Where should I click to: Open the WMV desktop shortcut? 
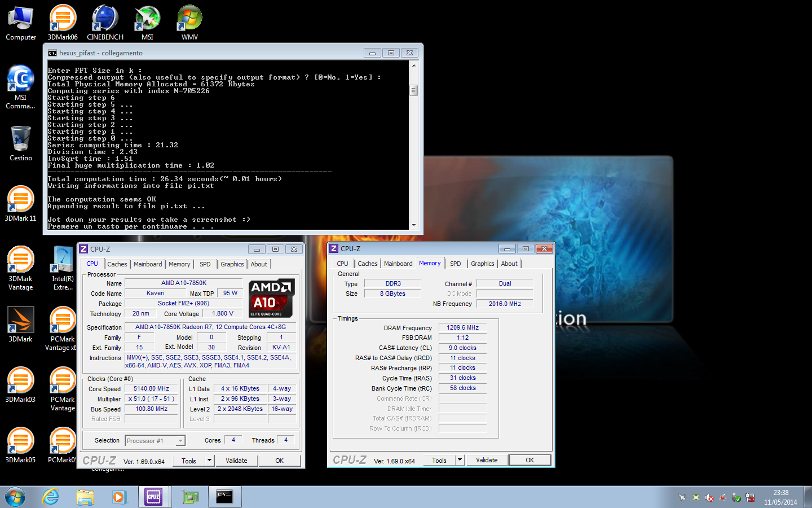pyautogui.click(x=189, y=23)
